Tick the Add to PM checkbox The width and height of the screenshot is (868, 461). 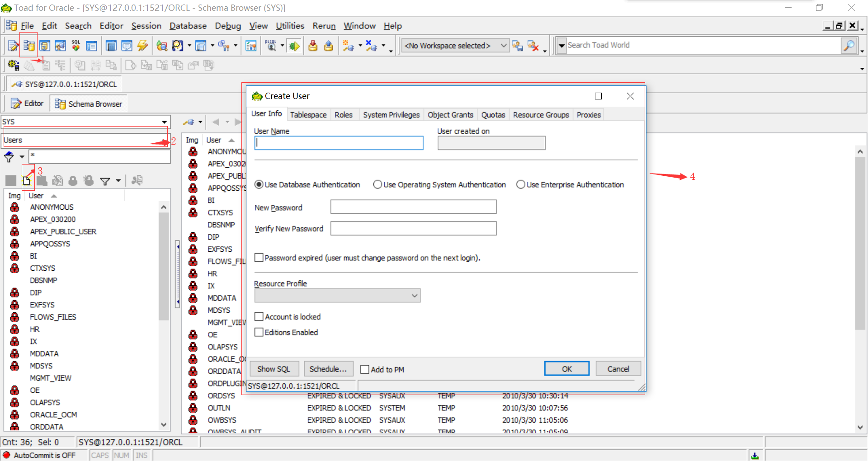pos(365,369)
